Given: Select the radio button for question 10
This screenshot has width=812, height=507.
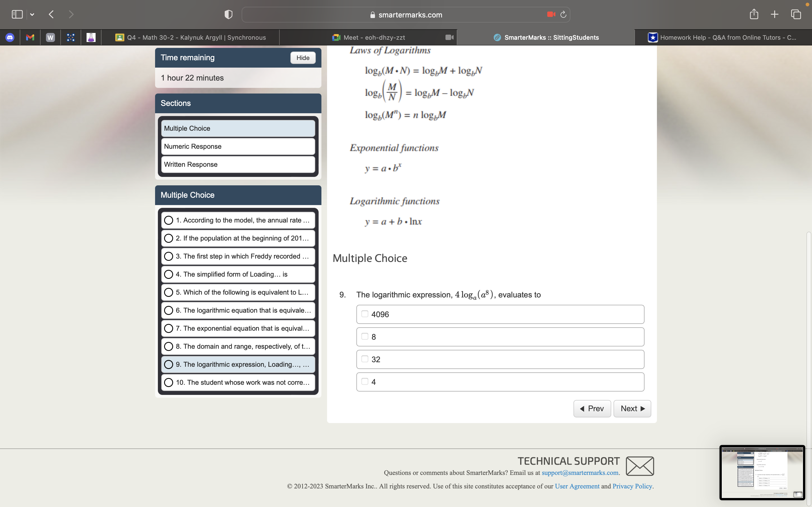Looking at the screenshot, I should click(x=169, y=382).
